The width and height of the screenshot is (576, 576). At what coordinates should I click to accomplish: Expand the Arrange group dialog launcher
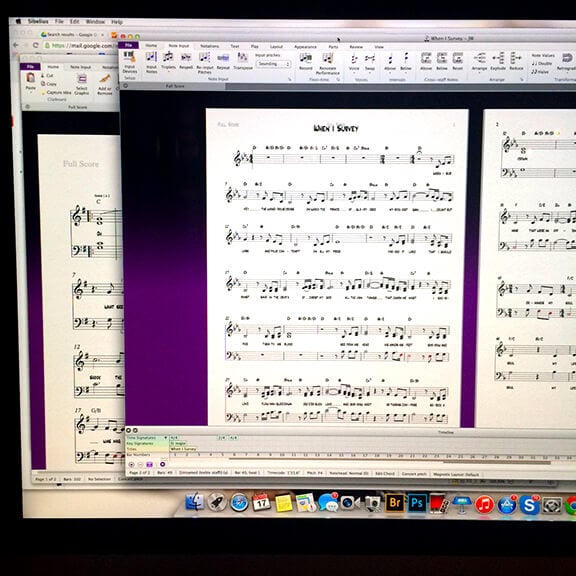click(x=522, y=79)
